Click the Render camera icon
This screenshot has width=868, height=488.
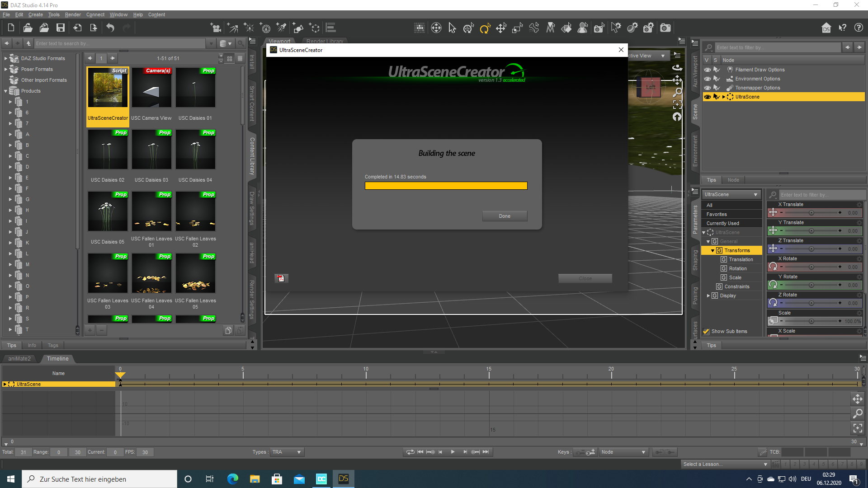click(665, 28)
